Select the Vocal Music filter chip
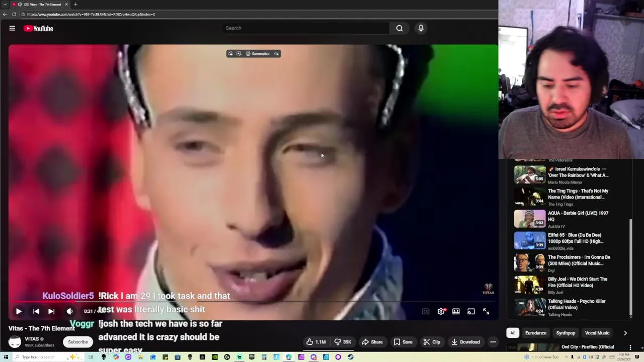644x362 pixels. pos(597,333)
